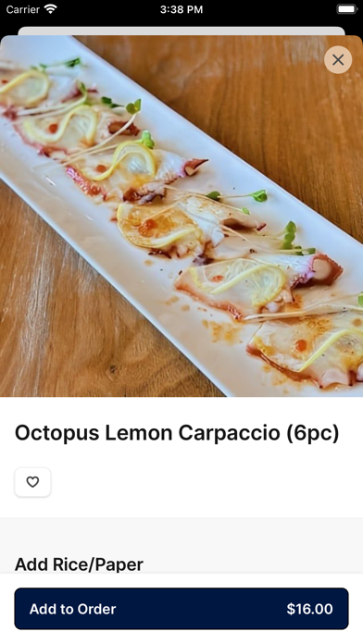Viewport: 363px width, 644px height.
Task: Tap the white area beside the heart button
Action: click(206, 482)
